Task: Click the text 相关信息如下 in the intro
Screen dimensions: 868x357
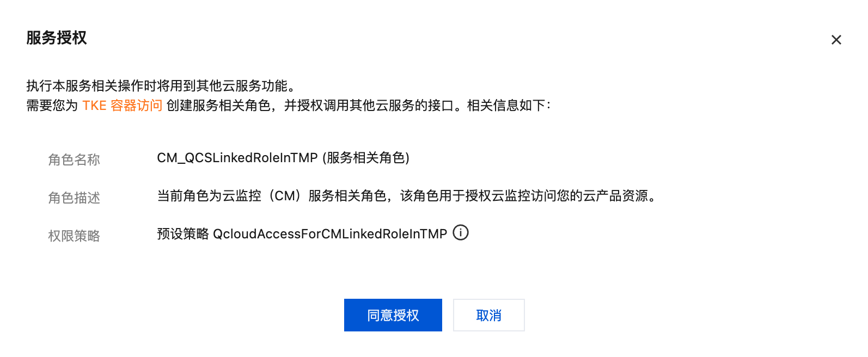Action: pyautogui.click(x=506, y=106)
